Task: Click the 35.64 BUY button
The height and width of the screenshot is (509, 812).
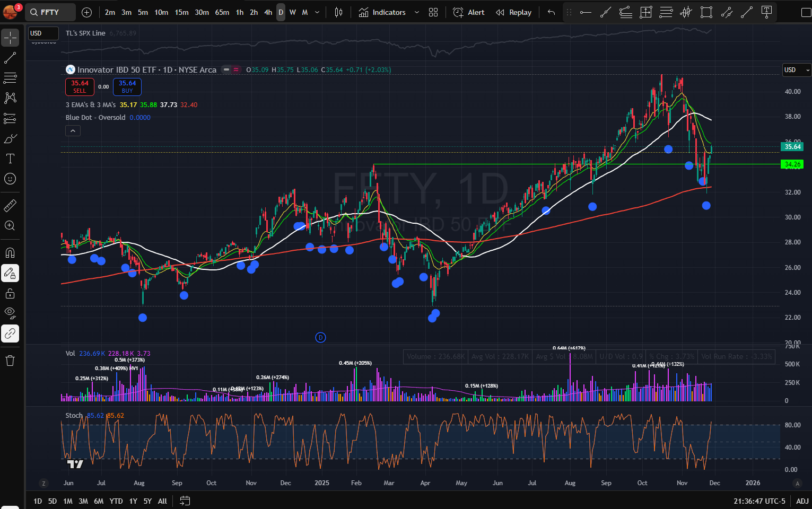Action: tap(127, 86)
